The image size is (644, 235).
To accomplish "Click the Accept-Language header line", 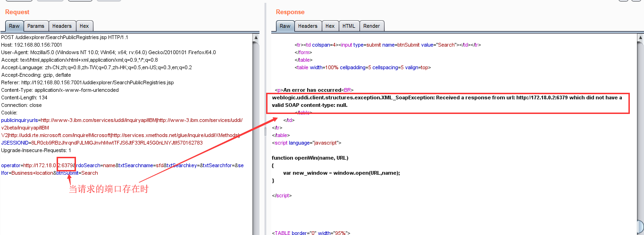I will click(96, 67).
